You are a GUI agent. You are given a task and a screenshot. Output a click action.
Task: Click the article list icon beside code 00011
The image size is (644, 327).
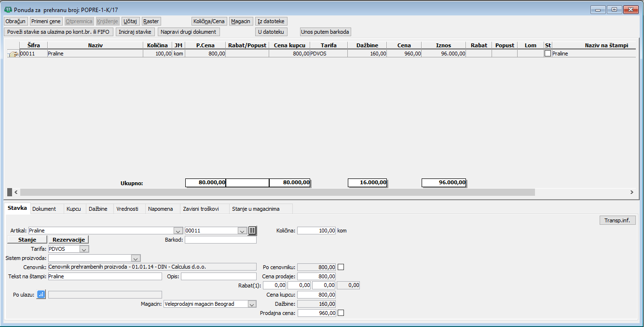point(252,231)
